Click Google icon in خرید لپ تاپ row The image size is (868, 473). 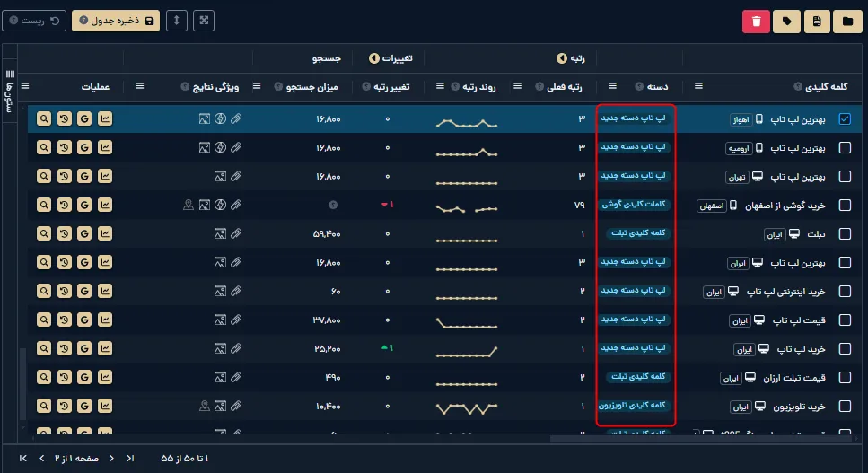pyautogui.click(x=84, y=348)
